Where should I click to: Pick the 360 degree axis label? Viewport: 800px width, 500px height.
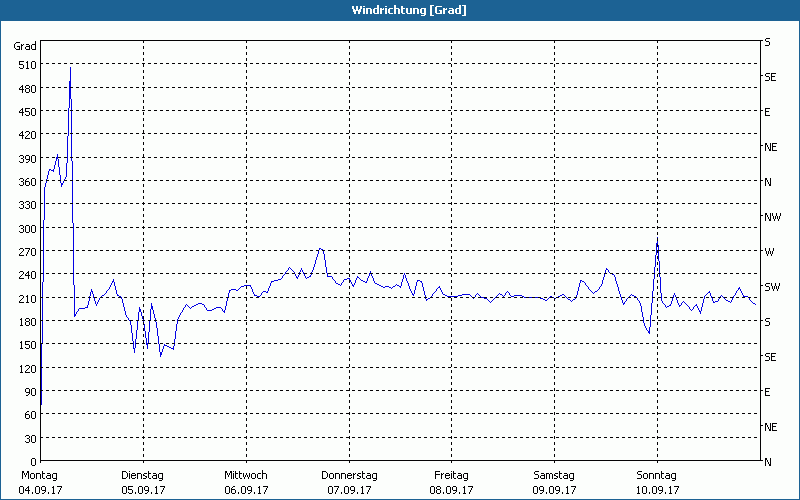(x=28, y=182)
